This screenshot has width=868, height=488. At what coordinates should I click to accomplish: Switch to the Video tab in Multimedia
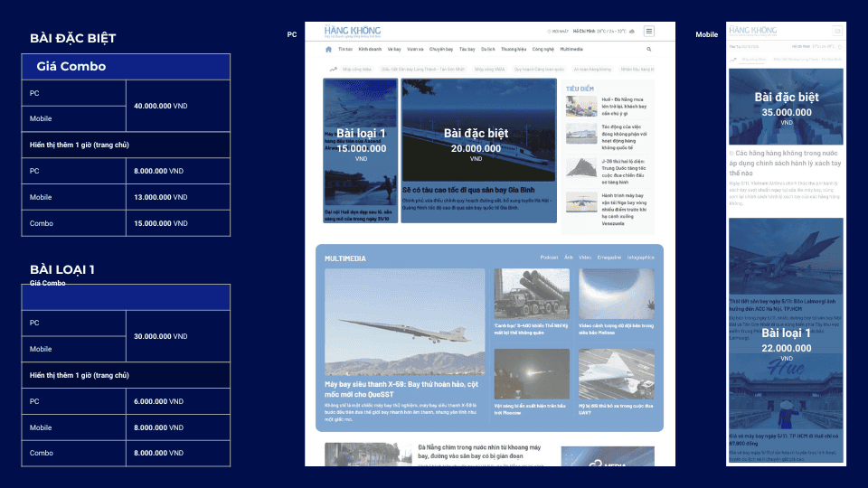pos(585,258)
